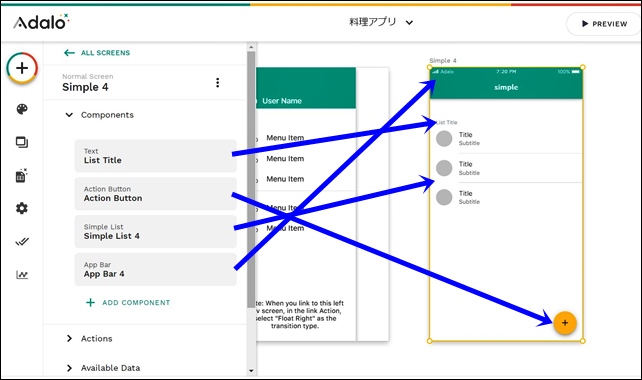
Task: Select the List Title text component
Action: pyautogui.click(x=156, y=156)
